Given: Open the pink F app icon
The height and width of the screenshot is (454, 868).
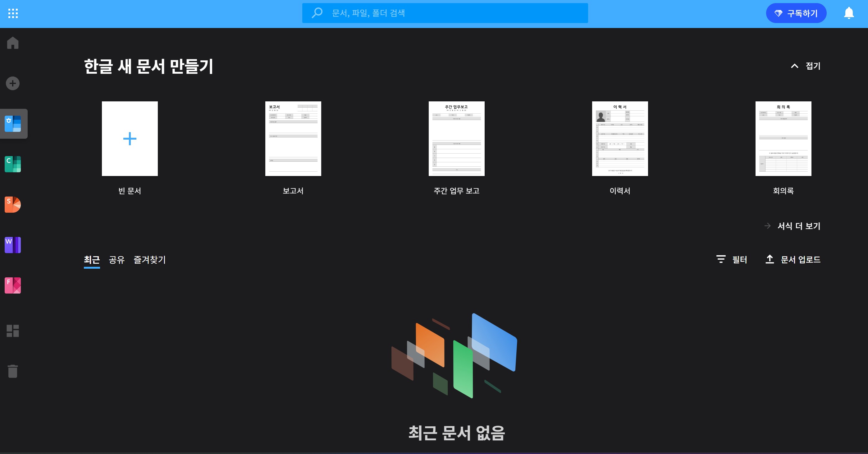Looking at the screenshot, I should tap(13, 286).
